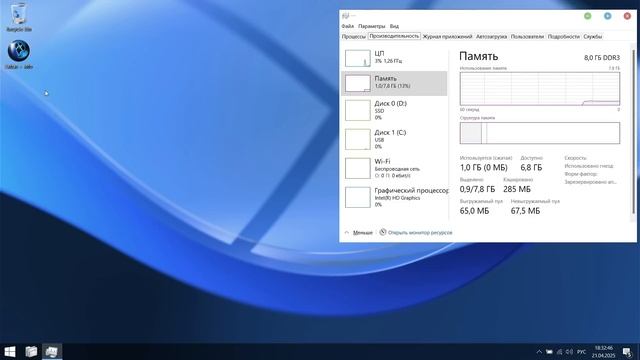Image resolution: width=640 pixels, height=360 pixels.
Task: Click the 6,8 ГБ available value
Action: (531, 167)
